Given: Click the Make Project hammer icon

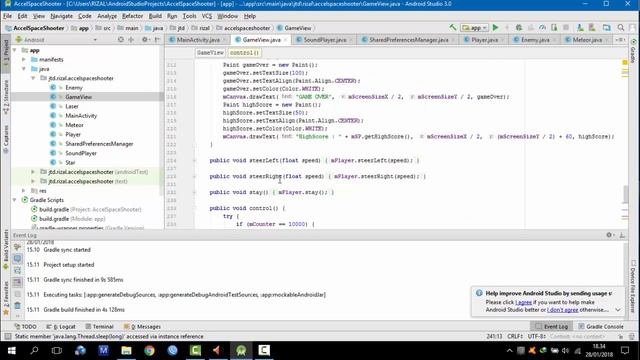Looking at the screenshot, I should point(453,28).
